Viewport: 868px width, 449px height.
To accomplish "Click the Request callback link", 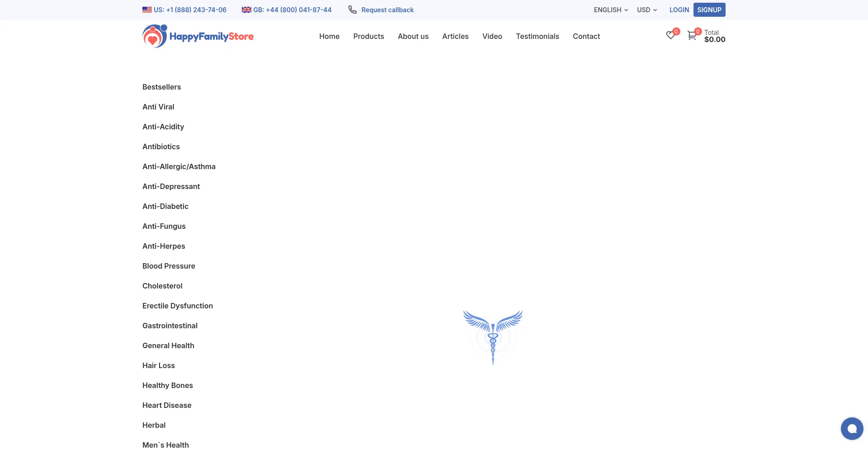I will 387,10.
